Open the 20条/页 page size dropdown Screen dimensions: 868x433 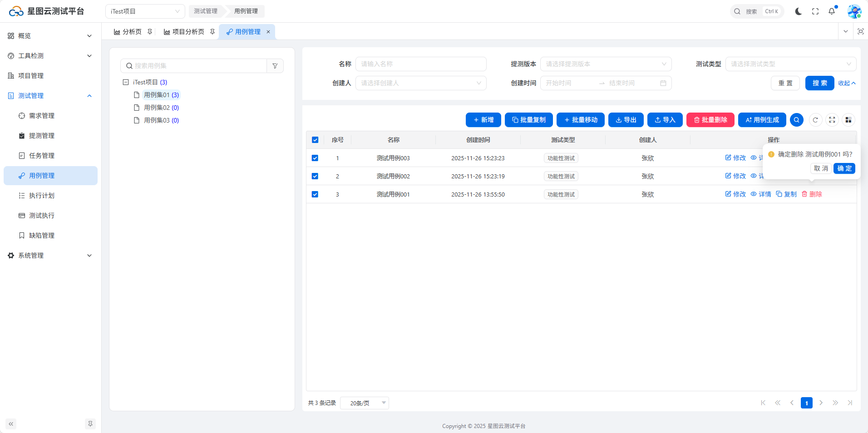coord(365,403)
